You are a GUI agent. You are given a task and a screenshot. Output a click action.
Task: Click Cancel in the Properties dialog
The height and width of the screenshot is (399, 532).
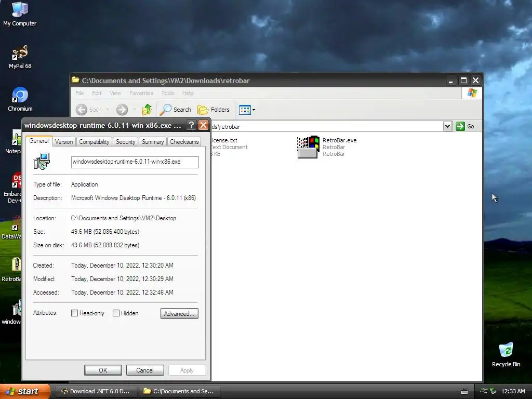[145, 370]
